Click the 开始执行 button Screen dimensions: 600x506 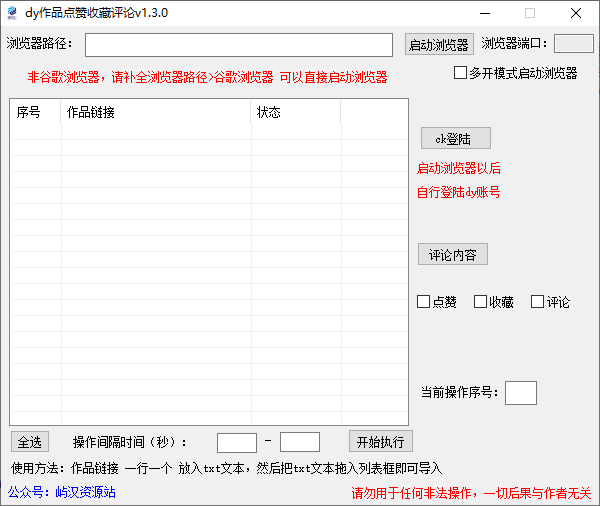pos(380,441)
